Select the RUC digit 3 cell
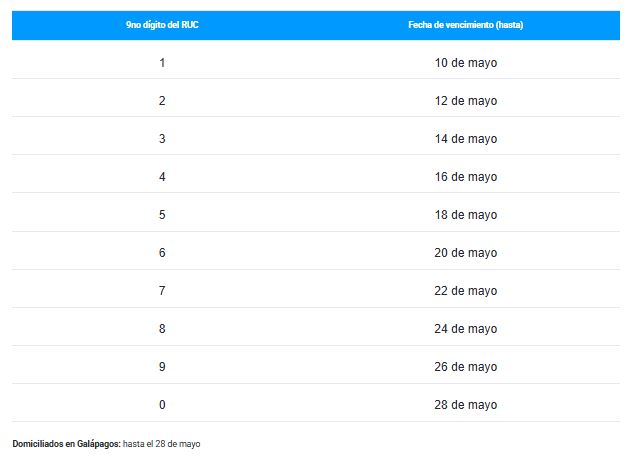 (x=162, y=139)
